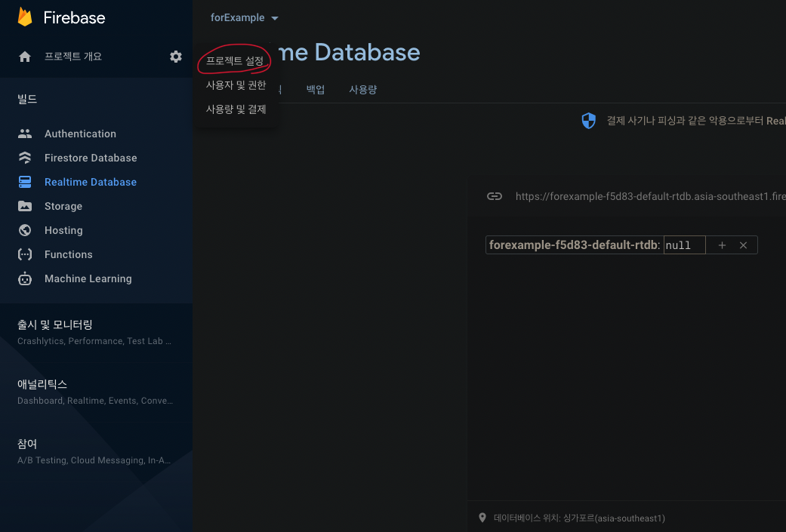Select 프로젝트 설정 from the menu

[235, 61]
